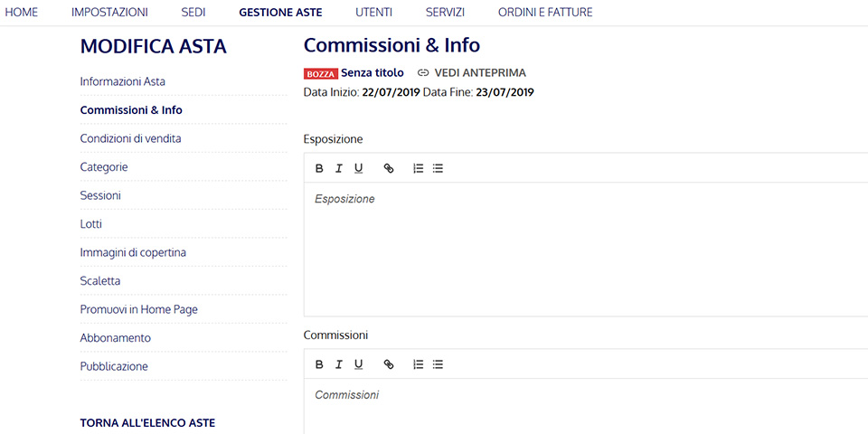Click into the Commissioni text area
Screen dimensions: 868x434
(x=579, y=411)
